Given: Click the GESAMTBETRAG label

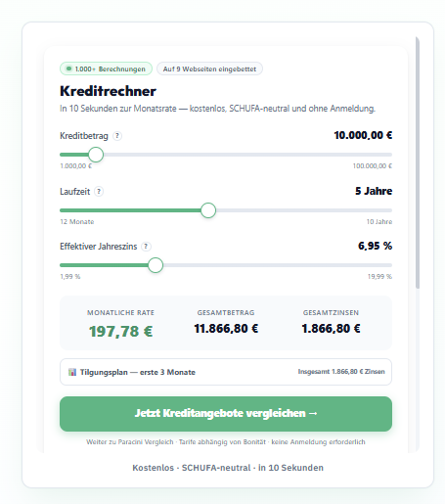Looking at the screenshot, I should (226, 313).
